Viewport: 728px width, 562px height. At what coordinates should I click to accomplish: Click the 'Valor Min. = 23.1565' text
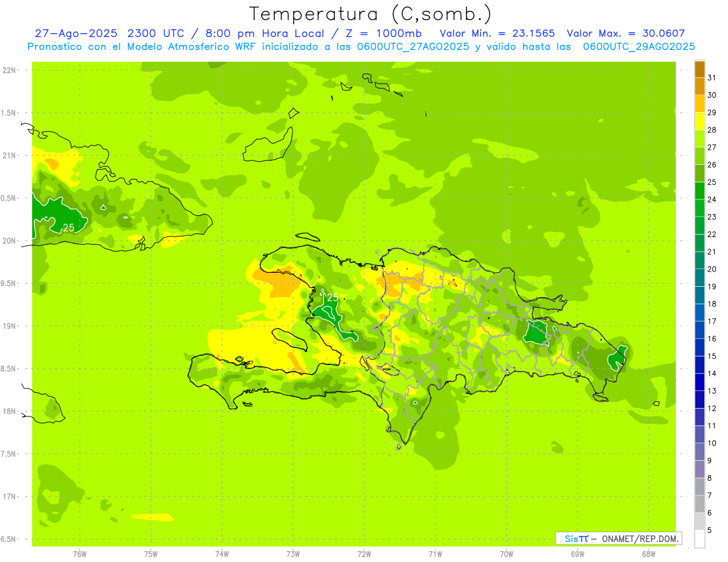click(x=496, y=33)
